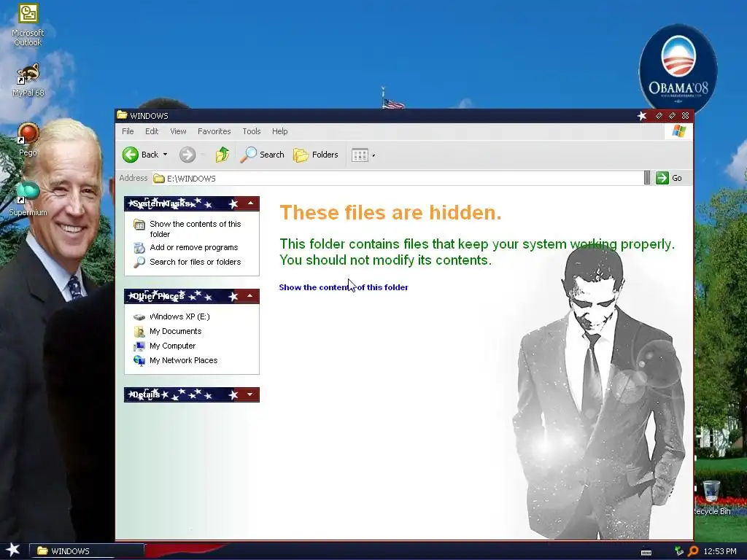The width and height of the screenshot is (747, 560).
Task: Expand the Details panel
Action: [250, 394]
